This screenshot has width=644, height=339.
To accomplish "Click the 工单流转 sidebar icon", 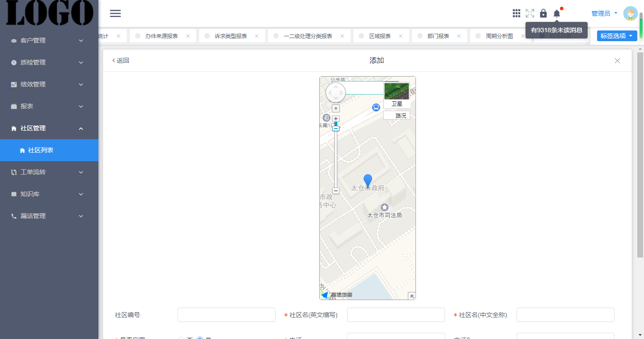I will [x=14, y=172].
